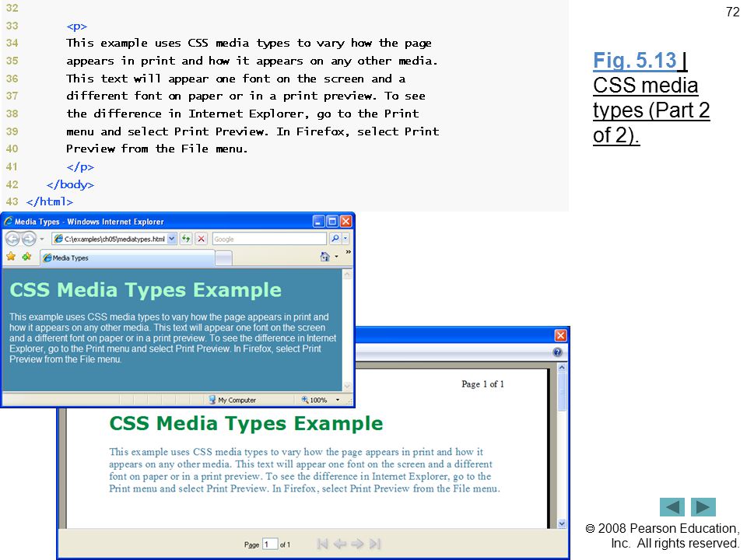Click the CSS Media Types Example heading in IE
This screenshot has height=560, width=747.
146,290
